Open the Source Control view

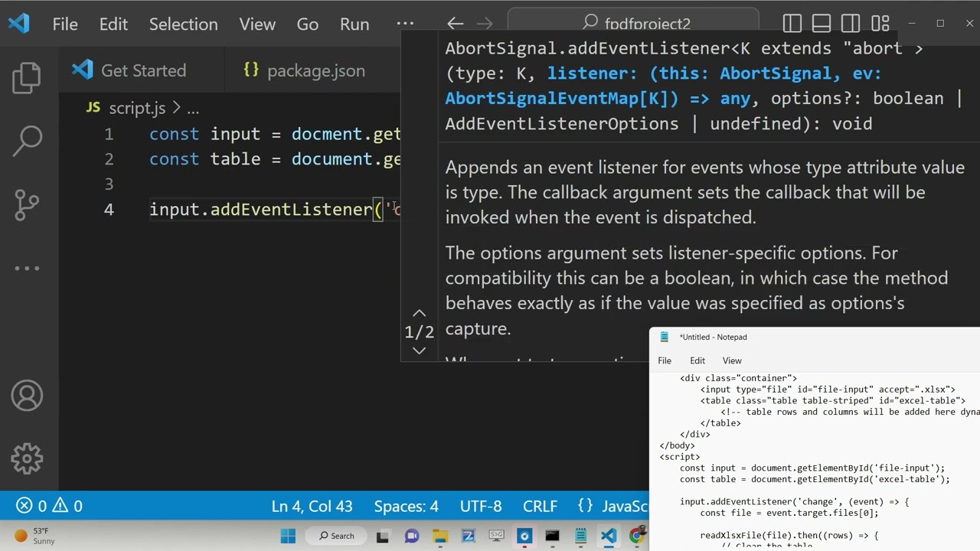(27, 204)
